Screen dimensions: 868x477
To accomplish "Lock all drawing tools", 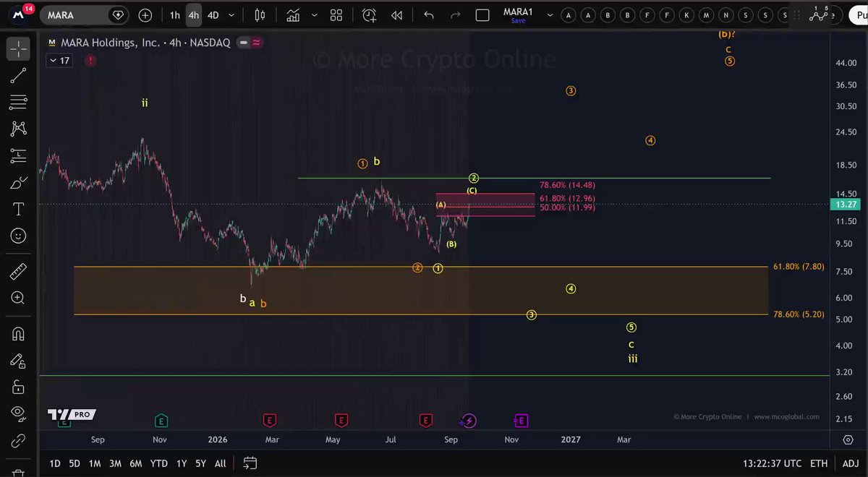I will click(x=18, y=387).
